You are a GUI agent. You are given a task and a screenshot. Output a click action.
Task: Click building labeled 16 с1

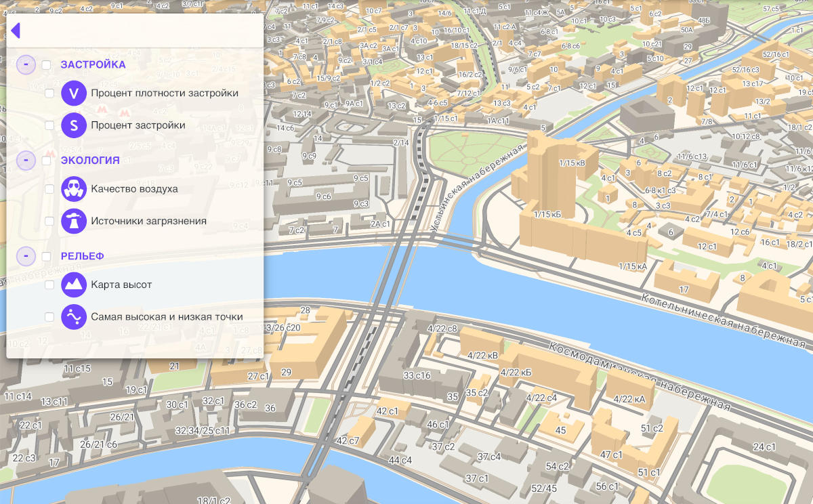[770, 242]
